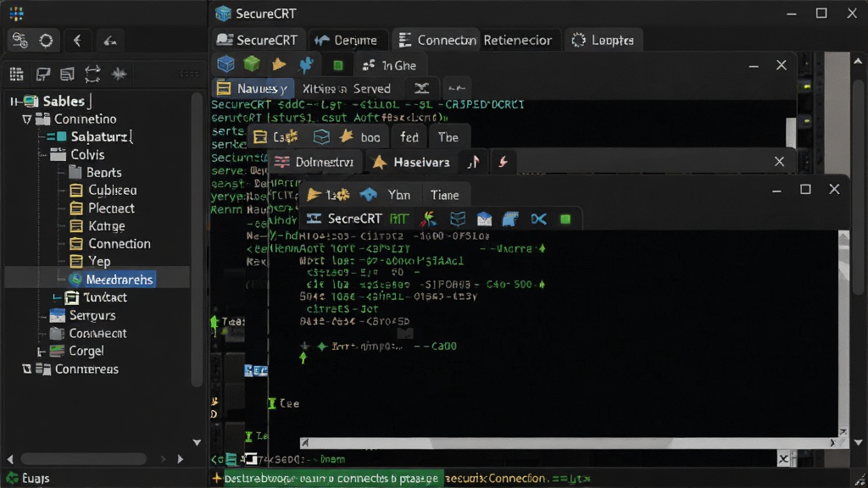Expand the Sables root node

14,102
